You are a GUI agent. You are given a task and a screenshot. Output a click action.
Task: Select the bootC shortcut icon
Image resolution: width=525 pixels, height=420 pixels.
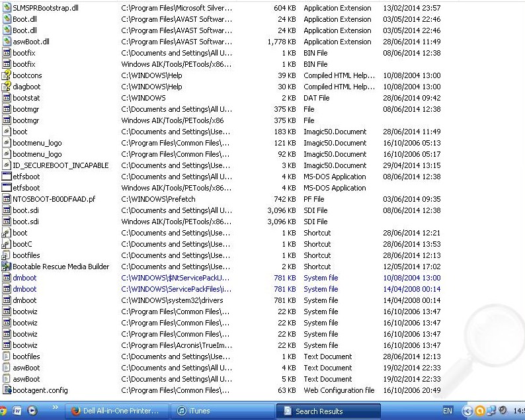coord(7,244)
